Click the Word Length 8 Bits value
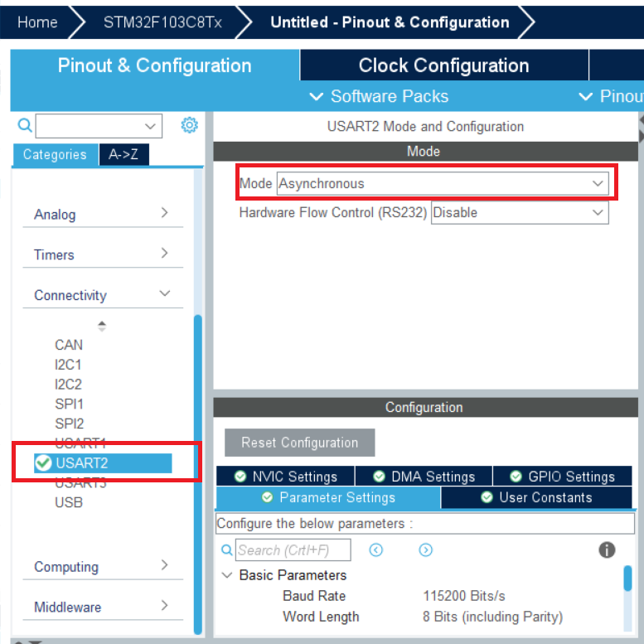644x644 pixels. (492, 617)
